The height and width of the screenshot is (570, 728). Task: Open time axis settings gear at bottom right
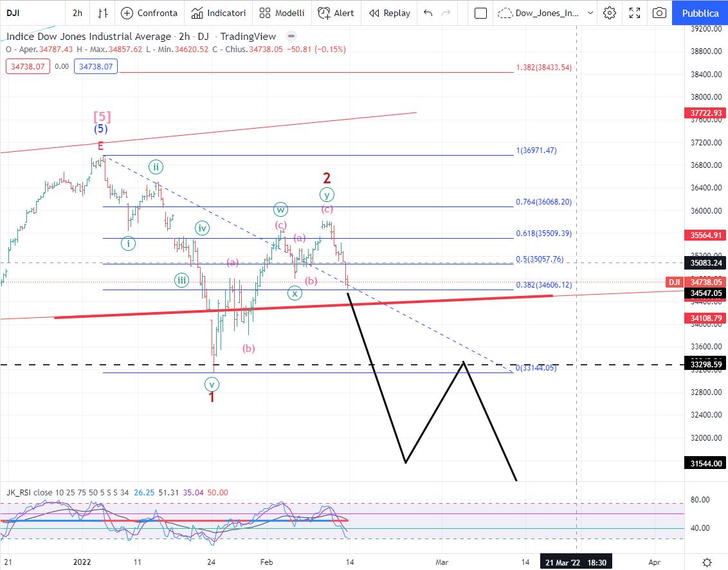pyautogui.click(x=707, y=562)
